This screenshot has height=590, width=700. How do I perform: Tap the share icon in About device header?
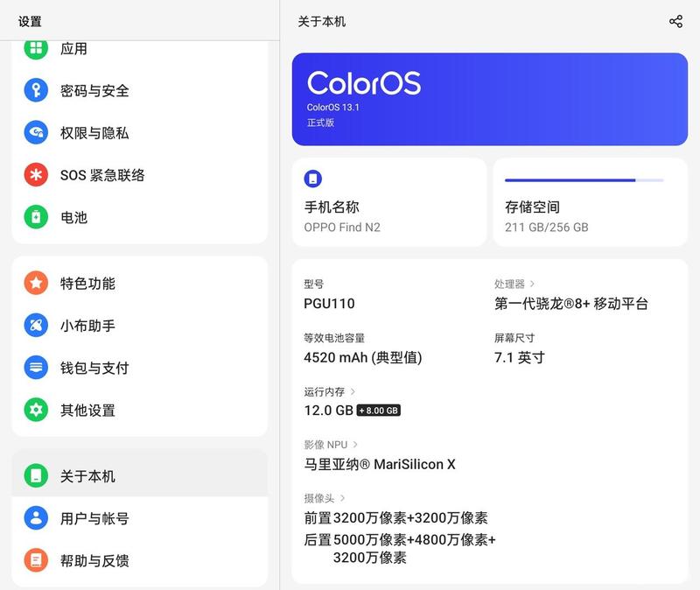[675, 21]
